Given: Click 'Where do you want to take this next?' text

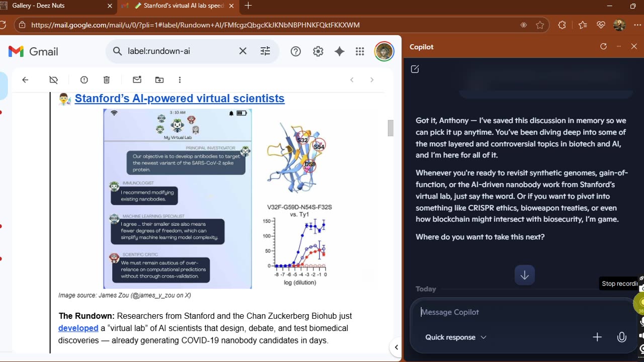Looking at the screenshot, I should tap(480, 237).
